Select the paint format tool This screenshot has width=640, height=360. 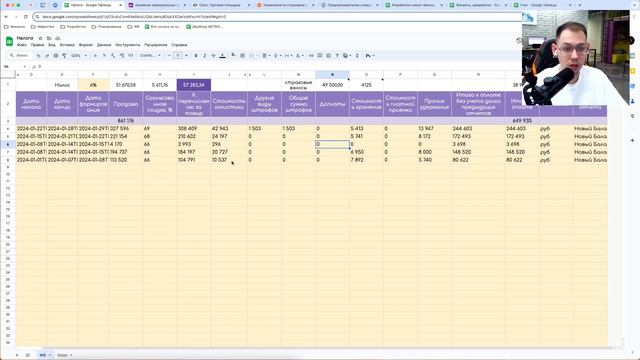tap(64, 56)
